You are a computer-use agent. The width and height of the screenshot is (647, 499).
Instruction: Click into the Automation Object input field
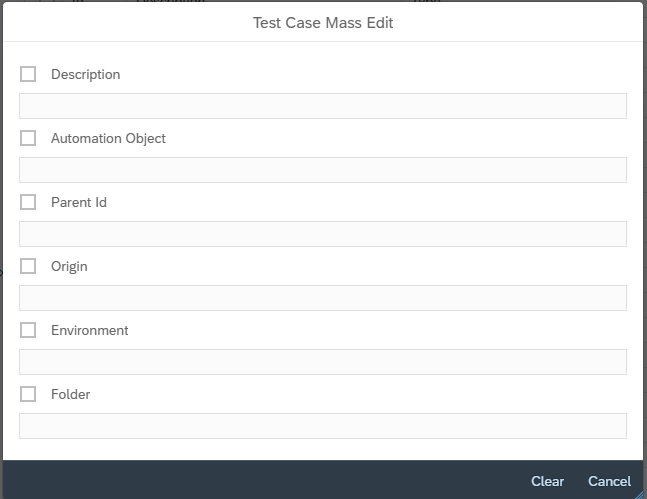(x=323, y=170)
